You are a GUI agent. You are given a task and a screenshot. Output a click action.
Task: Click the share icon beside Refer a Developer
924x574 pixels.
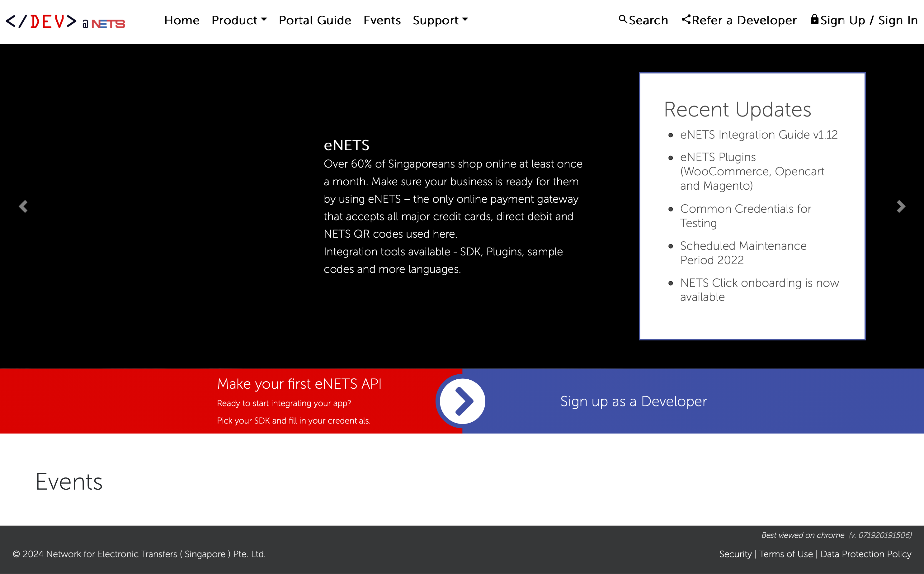pyautogui.click(x=686, y=19)
